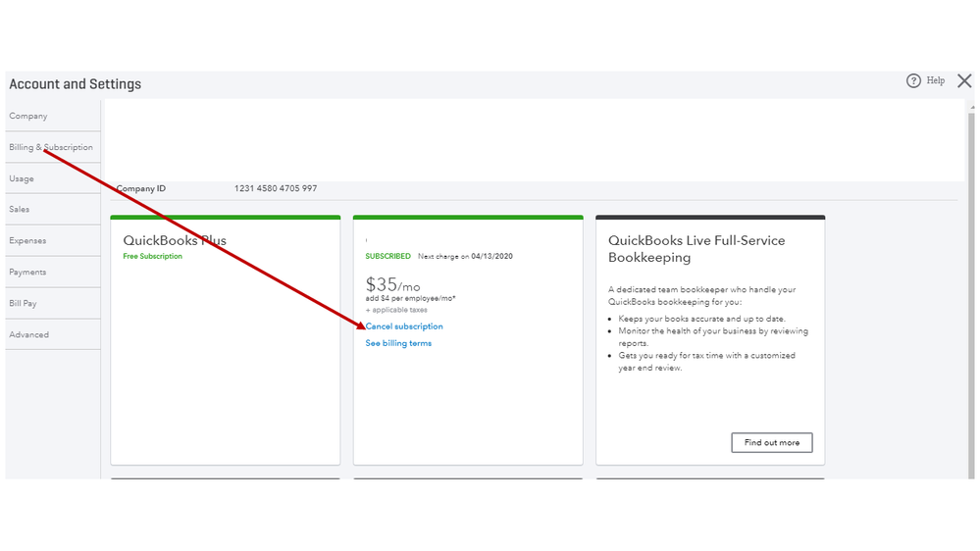Image resolution: width=980 pixels, height=551 pixels.
Task: Open the See billing terms link
Action: click(398, 343)
